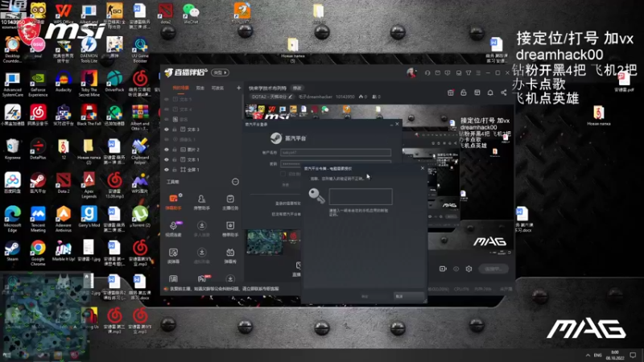Image resolution: width=644 pixels, height=362 pixels.
Task: Toggle visibility eye of 全屏 1 source
Action: pos(167,170)
